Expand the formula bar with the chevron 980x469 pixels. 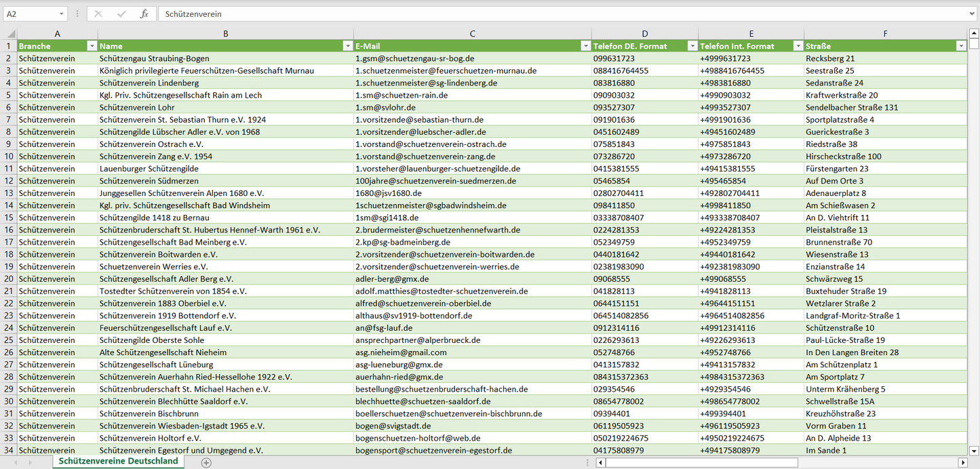pos(973,14)
